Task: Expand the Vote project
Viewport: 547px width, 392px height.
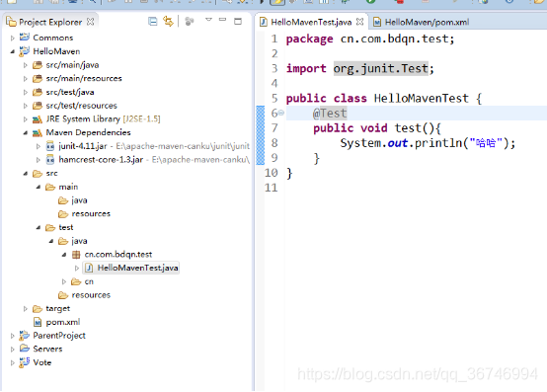Action: [13, 362]
